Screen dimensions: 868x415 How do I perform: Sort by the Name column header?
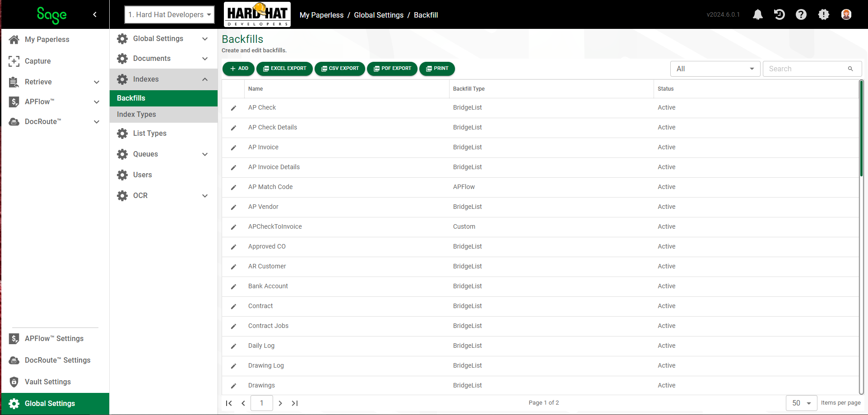pos(255,89)
